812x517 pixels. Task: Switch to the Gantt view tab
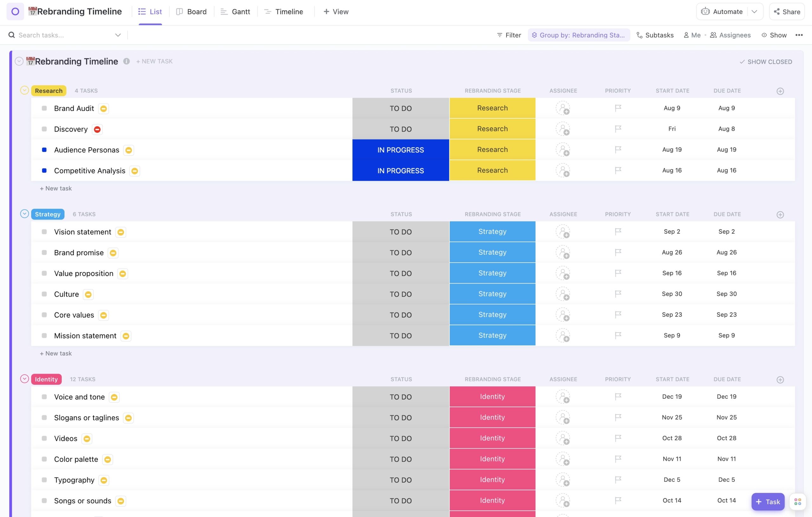[235, 12]
